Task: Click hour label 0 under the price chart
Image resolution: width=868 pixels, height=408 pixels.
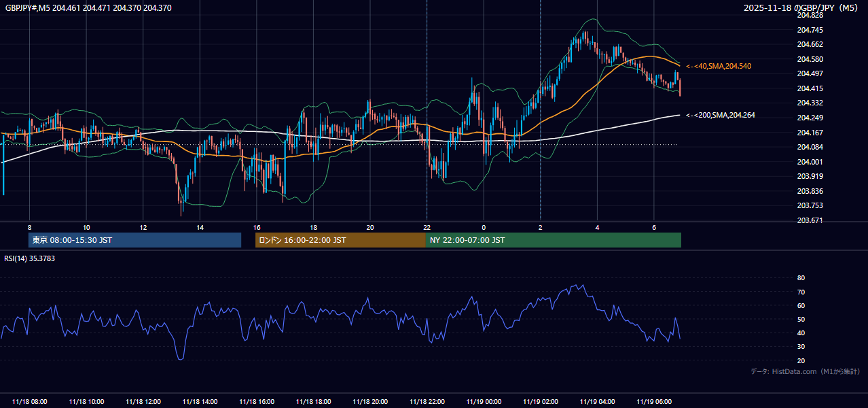Action: click(484, 227)
